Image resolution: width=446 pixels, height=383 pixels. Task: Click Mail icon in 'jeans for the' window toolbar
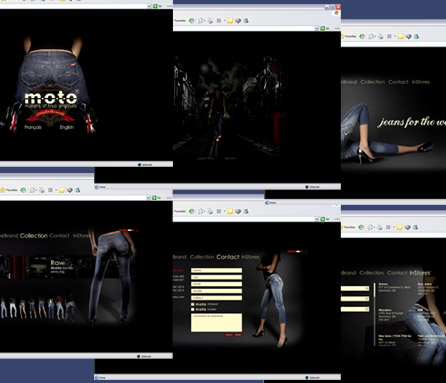tap(371, 36)
